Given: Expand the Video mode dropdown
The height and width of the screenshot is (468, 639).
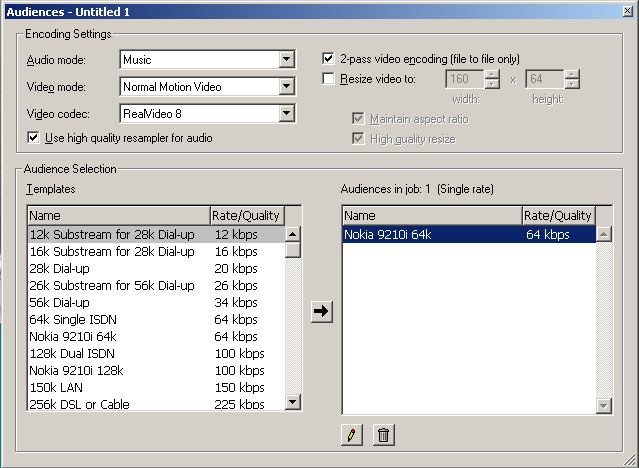Looking at the screenshot, I should pyautogui.click(x=287, y=86).
